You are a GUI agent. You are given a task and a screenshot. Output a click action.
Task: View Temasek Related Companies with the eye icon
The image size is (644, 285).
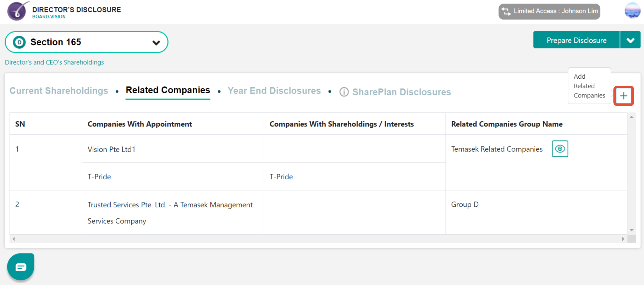[560, 149]
